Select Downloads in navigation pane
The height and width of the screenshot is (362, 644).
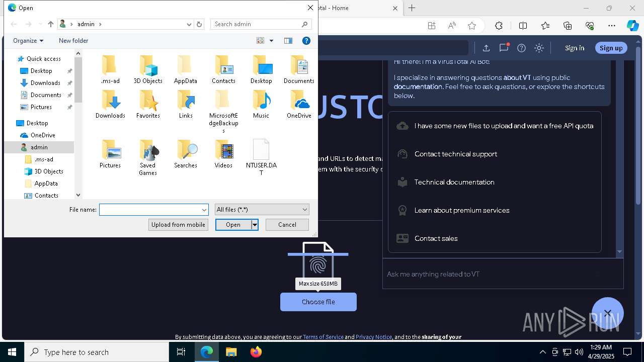[x=45, y=83]
